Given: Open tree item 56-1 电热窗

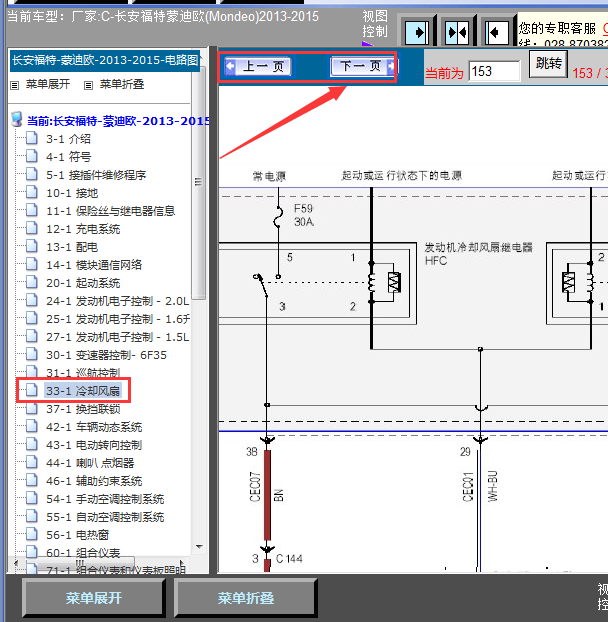Looking at the screenshot, I should [x=77, y=535].
